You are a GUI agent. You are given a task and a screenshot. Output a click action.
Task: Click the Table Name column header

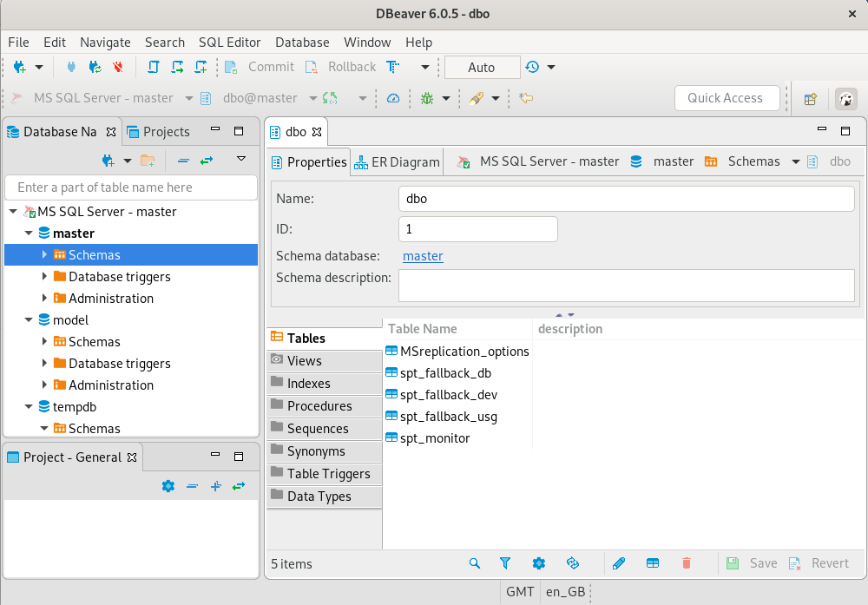(457, 329)
